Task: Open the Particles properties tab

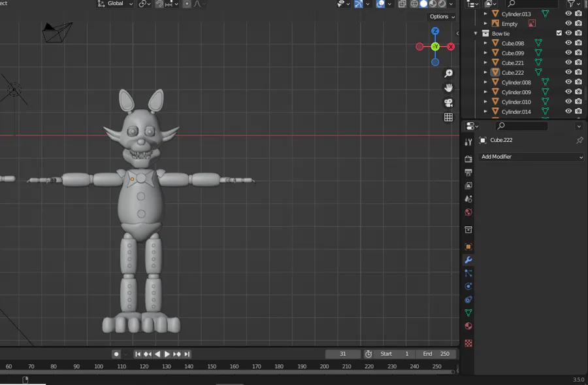Action: pyautogui.click(x=468, y=273)
